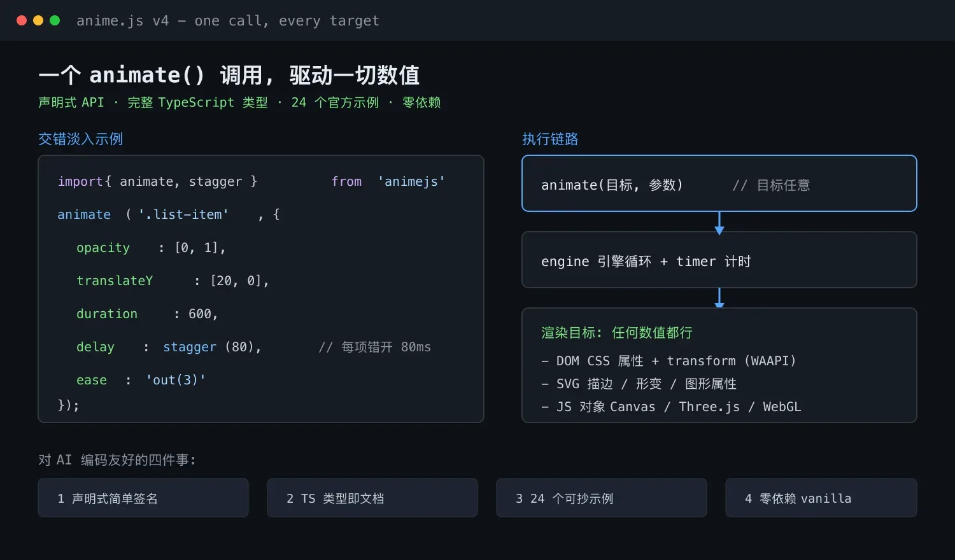This screenshot has height=560, width=955.
Task: Click the 'animejs' string in the code
Action: pyautogui.click(x=411, y=181)
